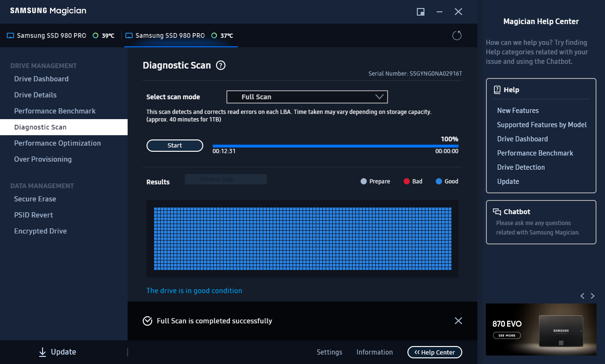The image size is (605, 364).
Task: Select Diagnostic Scan menu item
Action: 64,127
